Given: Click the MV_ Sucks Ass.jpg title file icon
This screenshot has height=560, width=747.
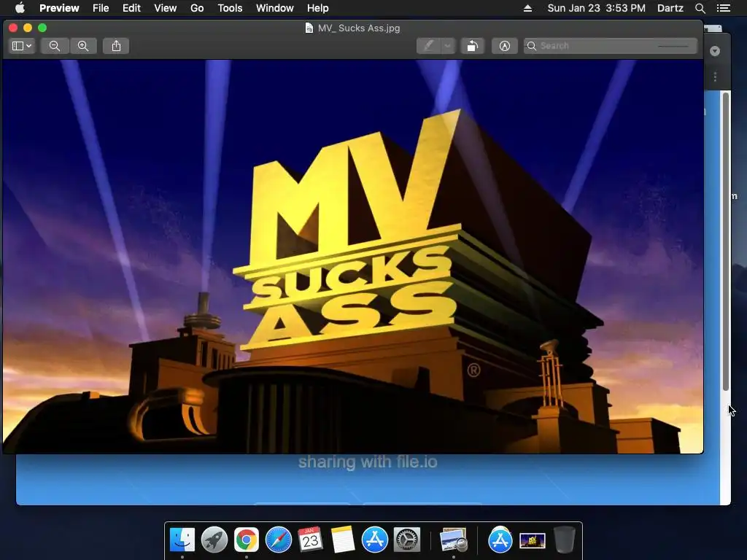Looking at the screenshot, I should [309, 28].
